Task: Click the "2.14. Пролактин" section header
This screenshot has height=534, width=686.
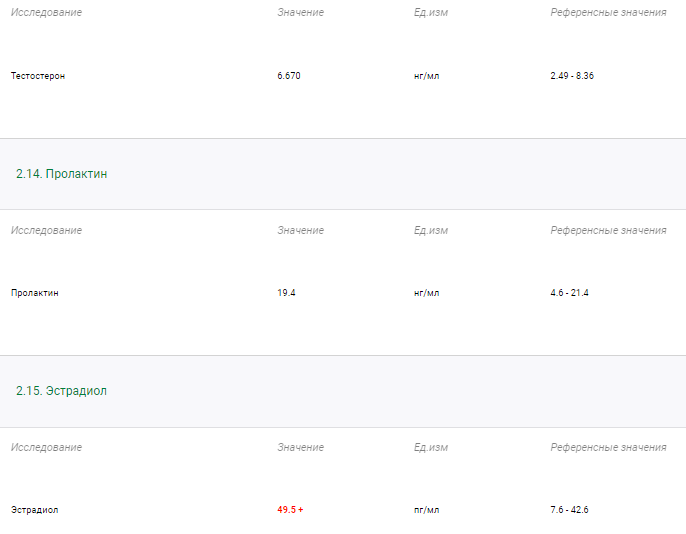Action: pos(62,174)
